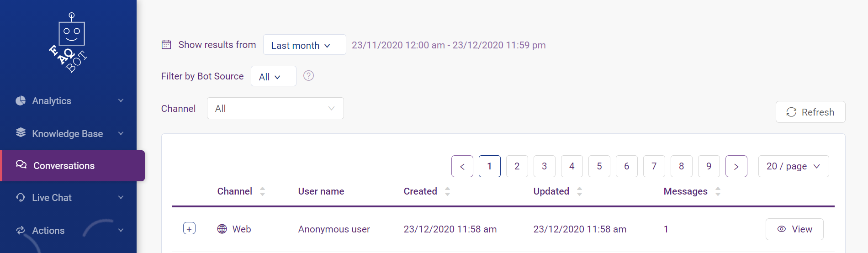
Task: Open the Actions menu item
Action: tap(69, 230)
